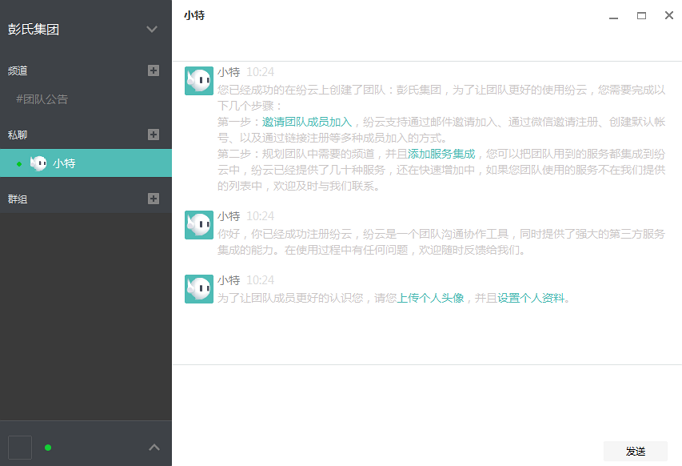The image size is (682, 466).
Task: Click the 设置个人资料 link
Action: pos(531,298)
